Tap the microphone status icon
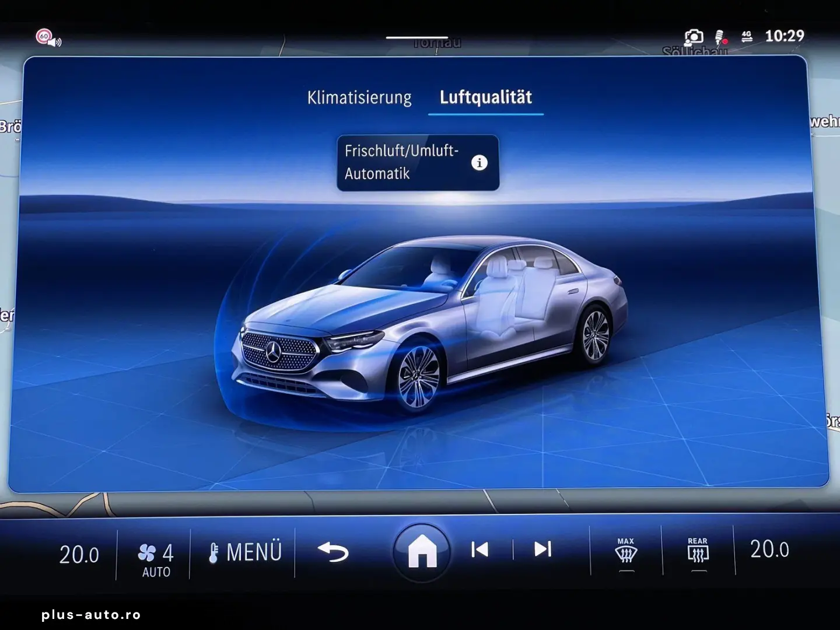 point(722,37)
